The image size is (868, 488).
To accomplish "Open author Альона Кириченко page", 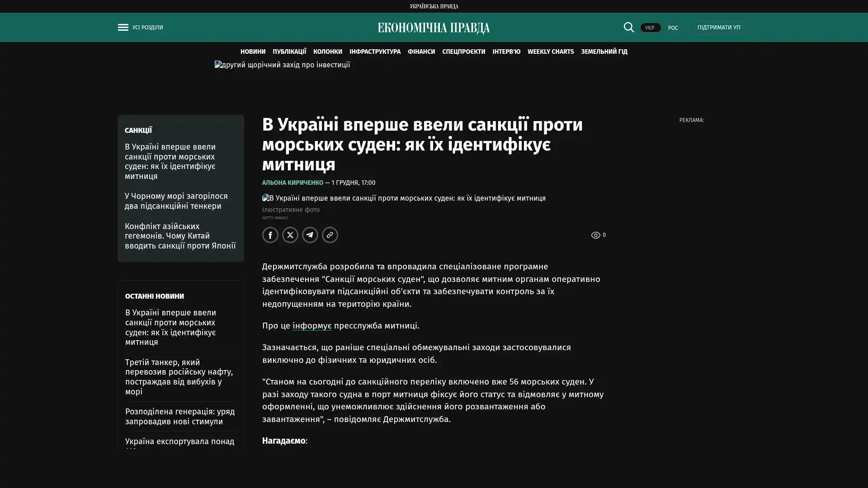I will [x=292, y=183].
